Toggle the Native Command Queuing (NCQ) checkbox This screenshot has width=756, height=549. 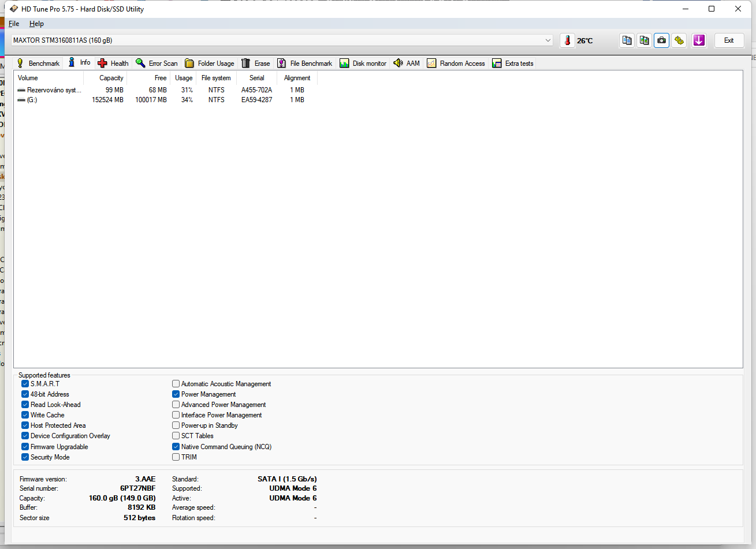click(176, 447)
